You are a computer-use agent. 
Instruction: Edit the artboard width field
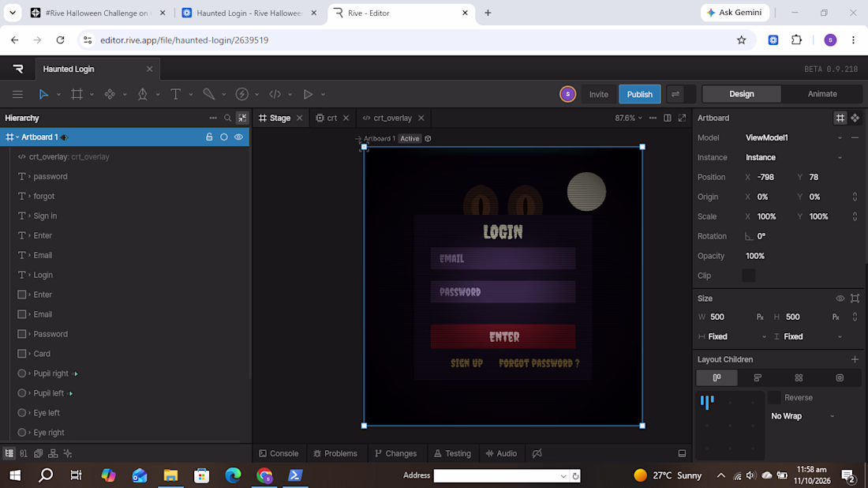click(730, 317)
